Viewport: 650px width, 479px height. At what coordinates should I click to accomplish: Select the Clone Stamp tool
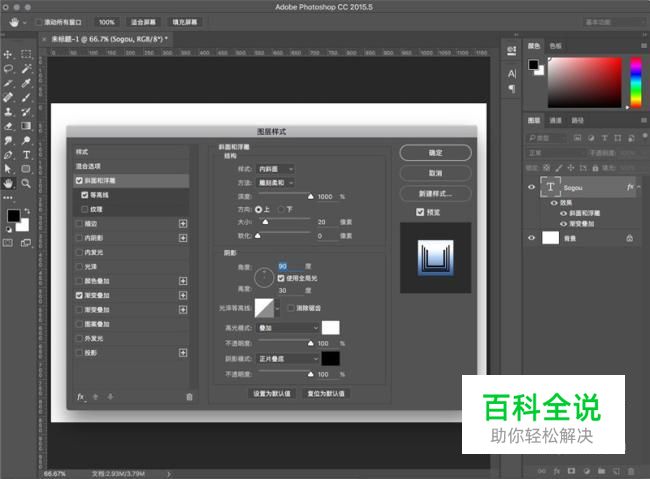[8, 112]
